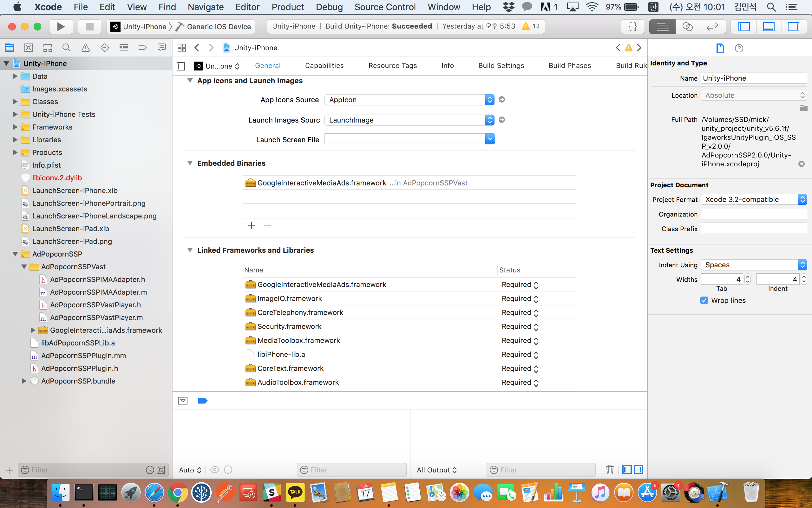The height and width of the screenshot is (508, 812).
Task: Enable the recent files filter in navigator
Action: click(150, 470)
